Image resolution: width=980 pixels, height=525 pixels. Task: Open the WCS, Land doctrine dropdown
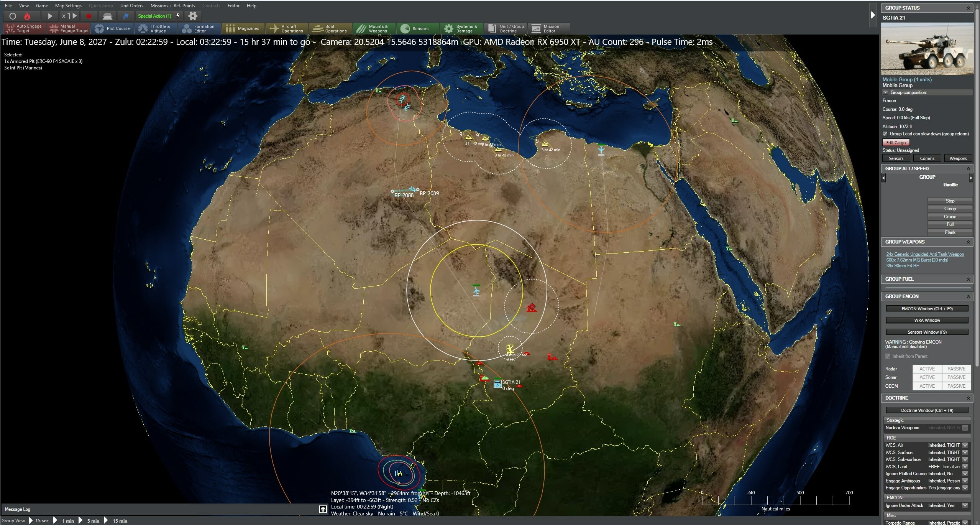964,466
